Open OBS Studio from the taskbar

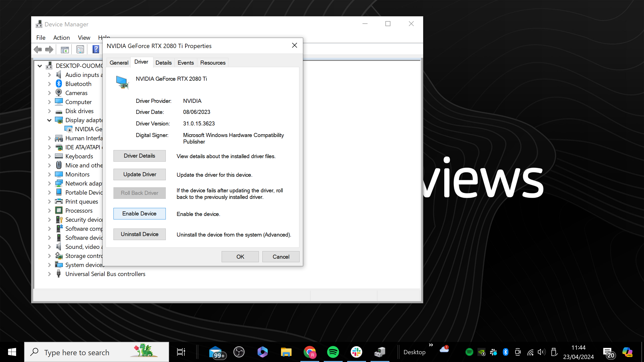239,352
